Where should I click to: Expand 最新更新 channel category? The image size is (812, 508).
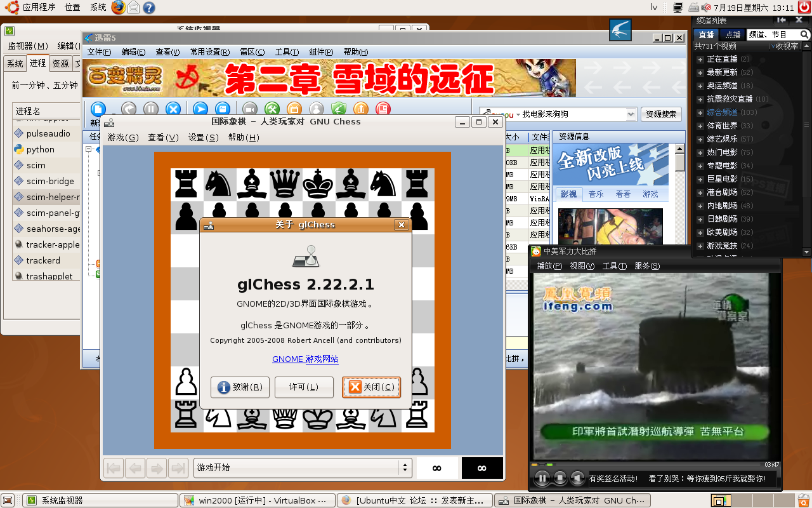tap(700, 72)
